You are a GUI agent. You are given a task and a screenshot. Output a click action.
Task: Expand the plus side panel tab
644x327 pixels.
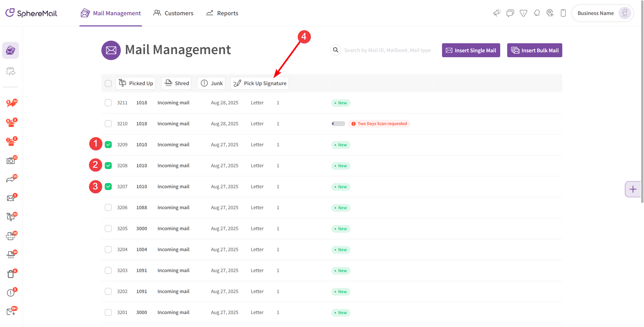point(633,189)
